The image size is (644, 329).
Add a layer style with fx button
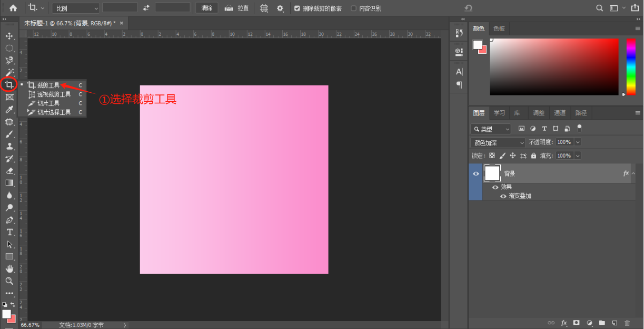click(x=564, y=323)
